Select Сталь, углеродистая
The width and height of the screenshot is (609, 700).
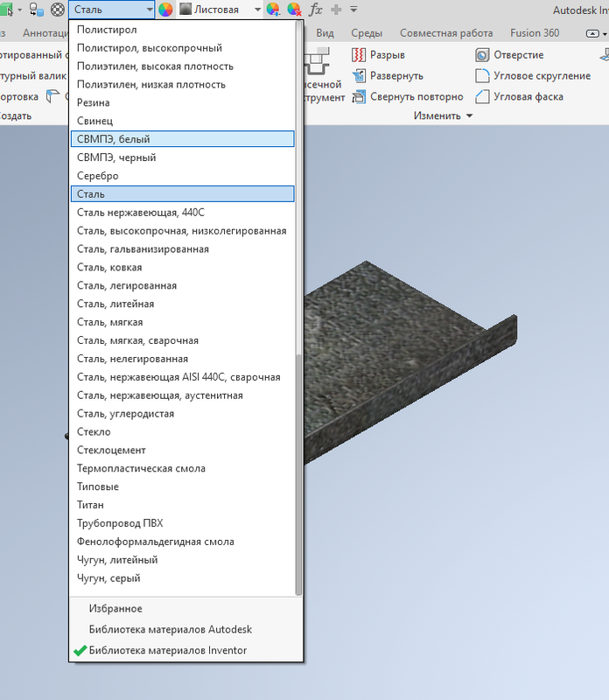point(183,414)
